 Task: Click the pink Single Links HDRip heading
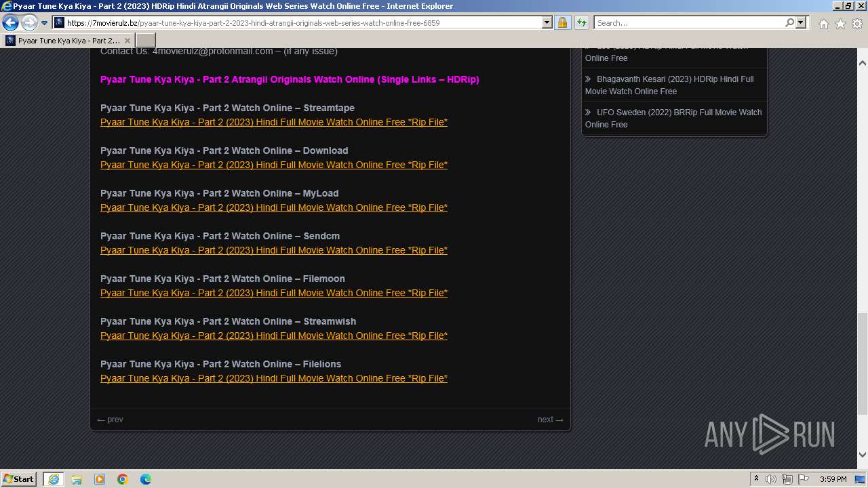[x=290, y=79]
